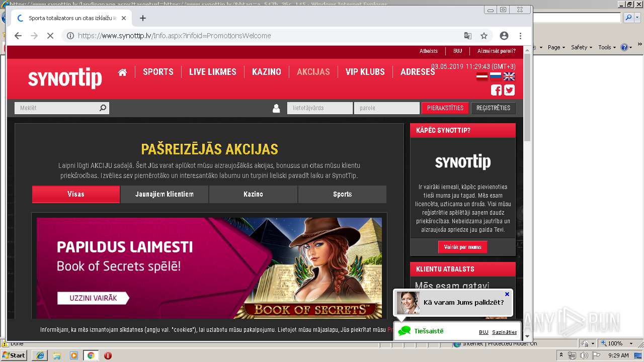Select the Jaunajiem klientiem tab

(165, 194)
